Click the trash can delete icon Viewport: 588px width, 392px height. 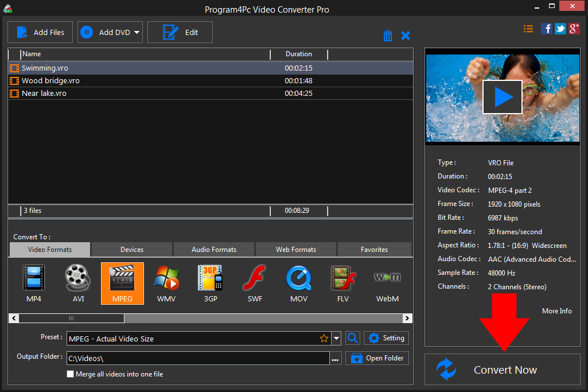[x=388, y=36]
